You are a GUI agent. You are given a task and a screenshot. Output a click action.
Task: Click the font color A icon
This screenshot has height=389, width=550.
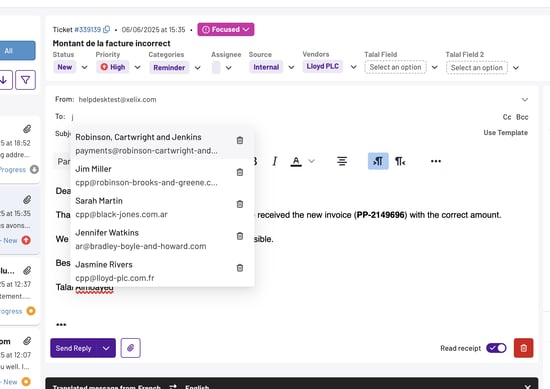pos(296,161)
